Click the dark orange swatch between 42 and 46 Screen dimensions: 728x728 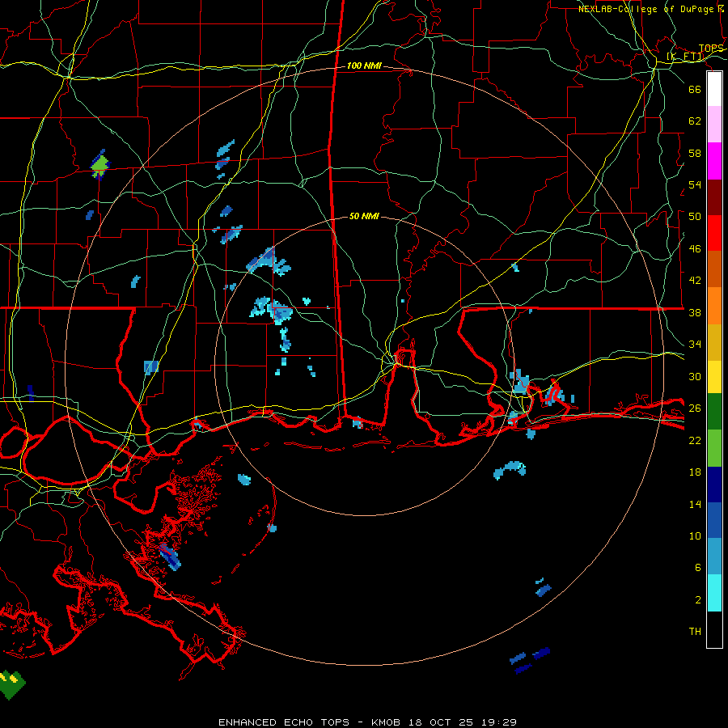[714, 269]
